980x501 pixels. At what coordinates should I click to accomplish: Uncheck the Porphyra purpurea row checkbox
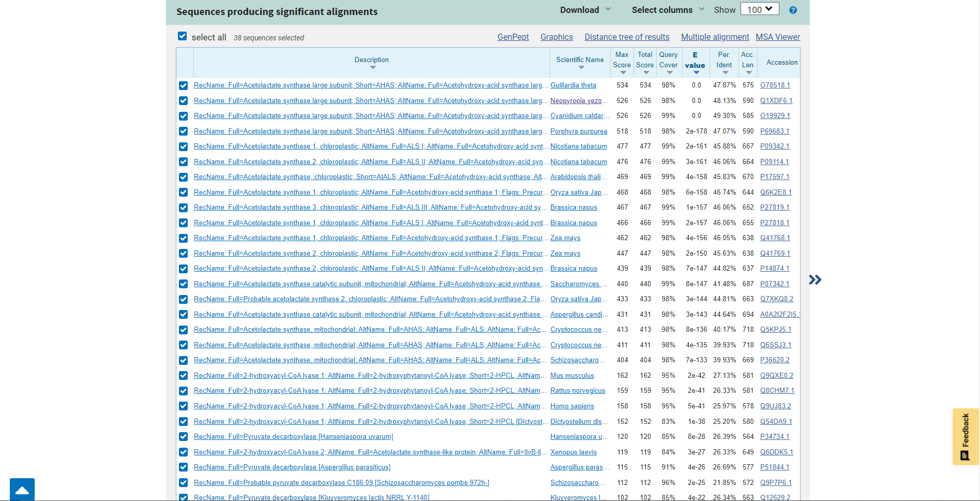pos(183,131)
